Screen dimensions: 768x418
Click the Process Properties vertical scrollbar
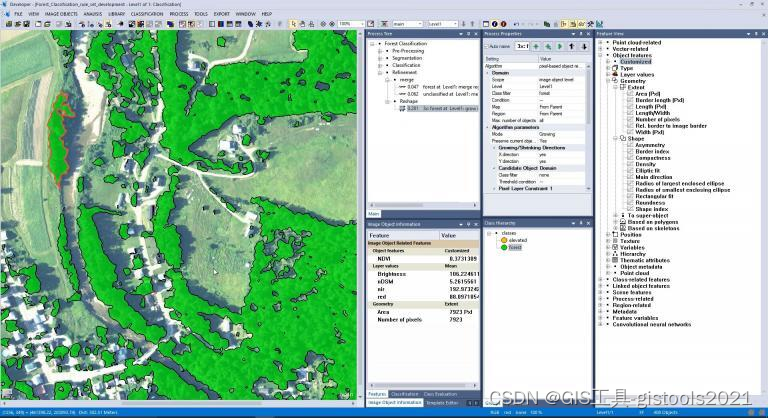[589, 129]
